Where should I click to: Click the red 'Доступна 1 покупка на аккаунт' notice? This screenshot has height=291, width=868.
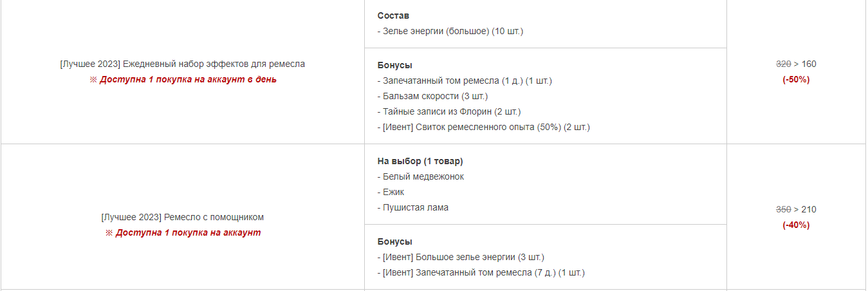[183, 232]
